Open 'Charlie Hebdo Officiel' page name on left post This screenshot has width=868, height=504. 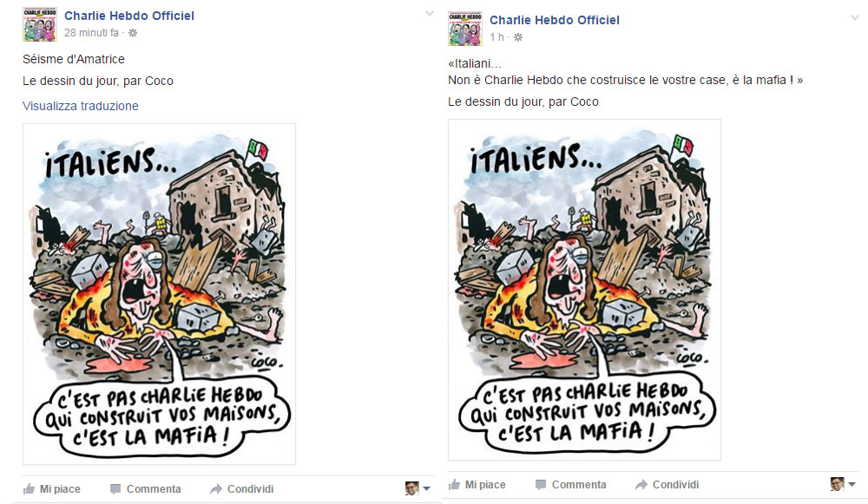[x=129, y=16]
